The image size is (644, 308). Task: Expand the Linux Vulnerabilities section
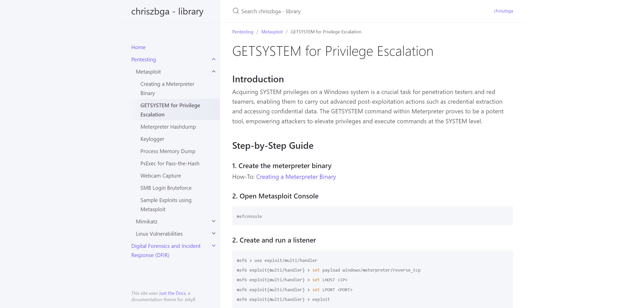213,233
